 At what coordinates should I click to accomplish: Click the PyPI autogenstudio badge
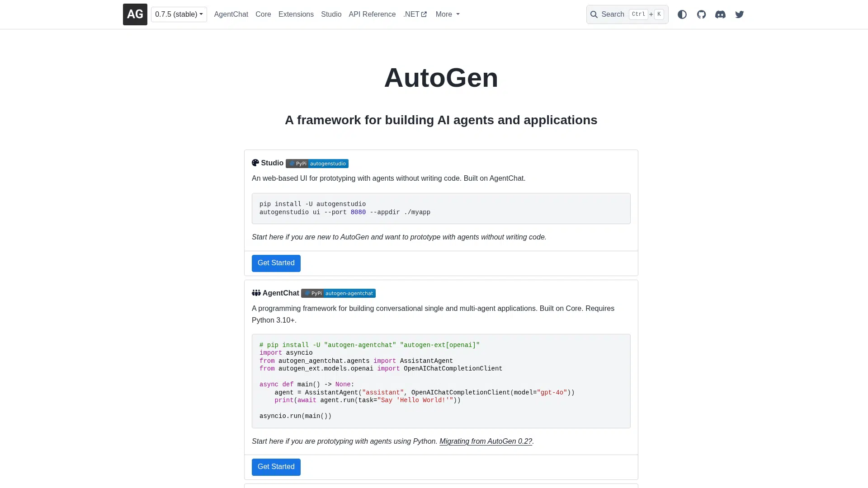pyautogui.click(x=317, y=164)
